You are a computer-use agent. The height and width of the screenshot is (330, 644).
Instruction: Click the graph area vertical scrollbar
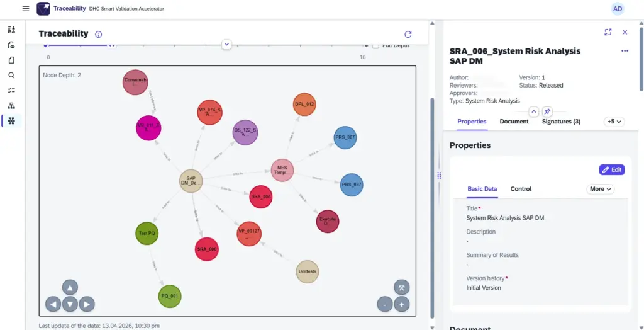(x=431, y=208)
